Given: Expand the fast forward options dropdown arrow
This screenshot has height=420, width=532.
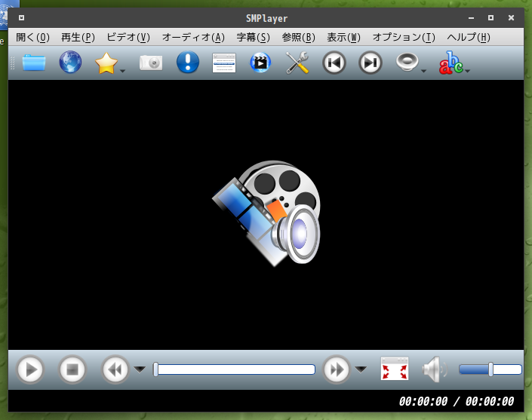Looking at the screenshot, I should (361, 369).
